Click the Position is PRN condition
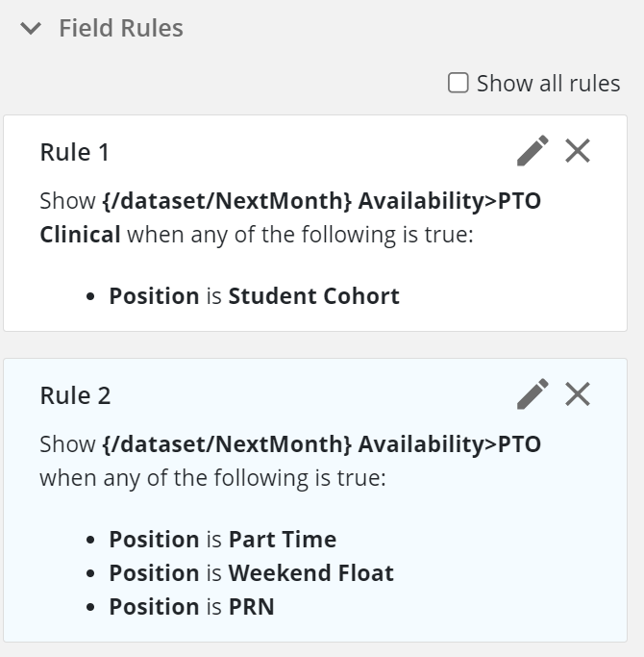The image size is (644, 657). [192, 607]
